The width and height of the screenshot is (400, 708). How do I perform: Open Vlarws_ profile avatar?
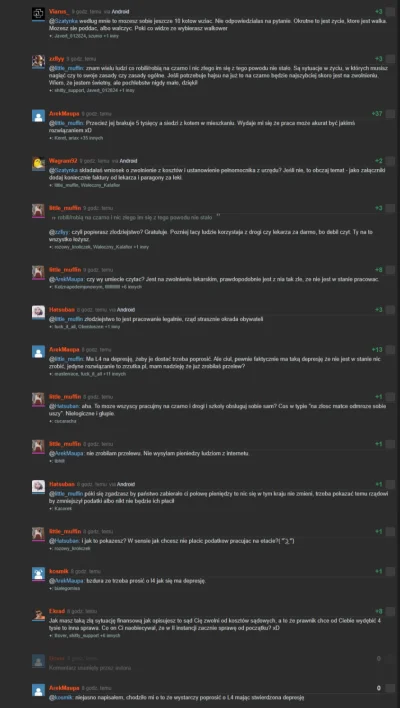[38, 14]
